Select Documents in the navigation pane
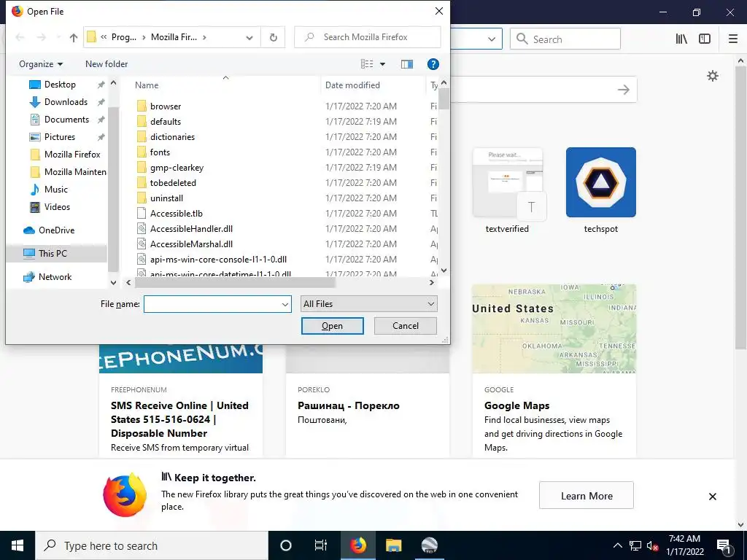This screenshot has width=747, height=560. tap(66, 120)
